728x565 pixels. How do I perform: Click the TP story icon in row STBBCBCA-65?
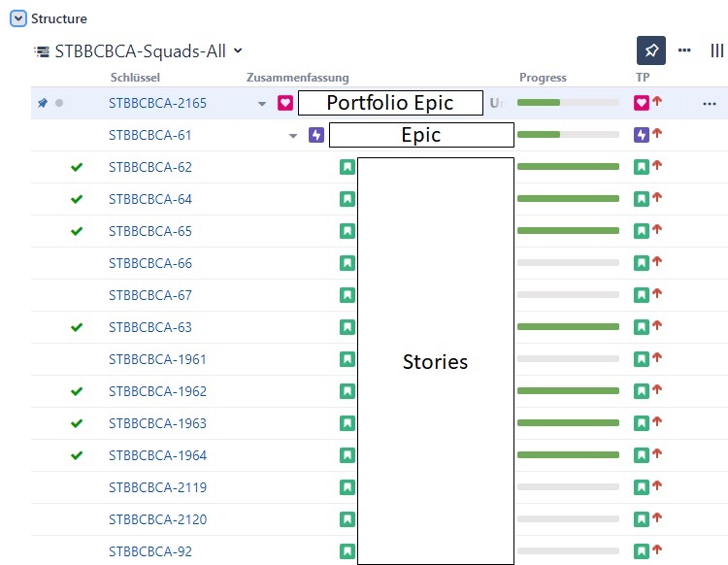tap(642, 231)
